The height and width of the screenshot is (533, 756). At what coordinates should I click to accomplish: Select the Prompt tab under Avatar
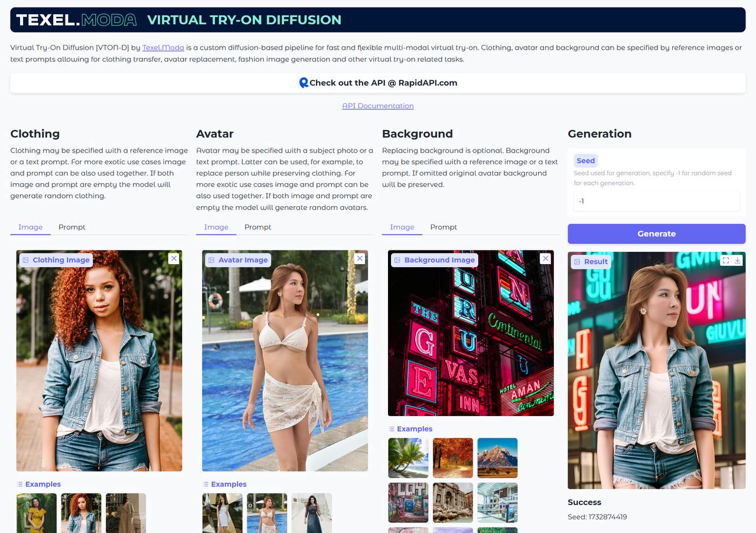(258, 227)
